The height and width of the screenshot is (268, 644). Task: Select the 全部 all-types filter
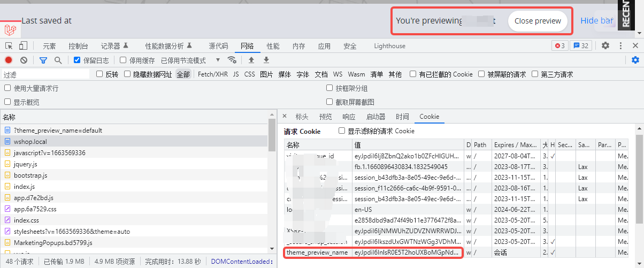[183, 74]
